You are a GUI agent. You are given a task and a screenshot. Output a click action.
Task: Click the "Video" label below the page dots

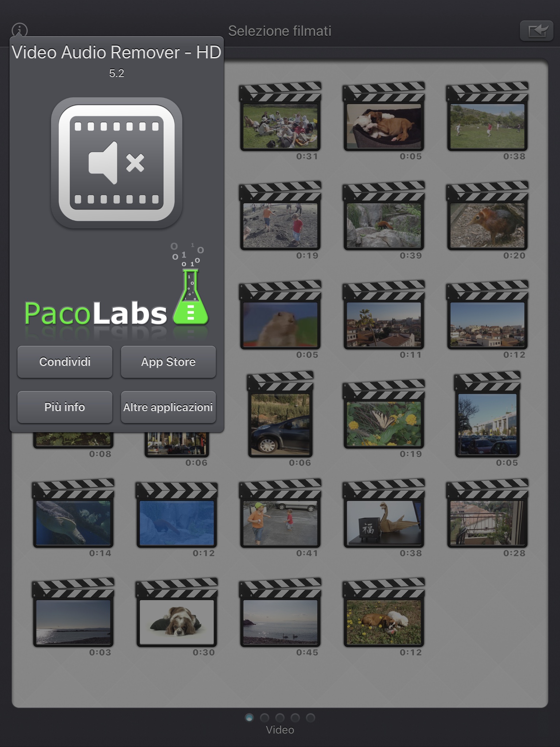click(280, 730)
